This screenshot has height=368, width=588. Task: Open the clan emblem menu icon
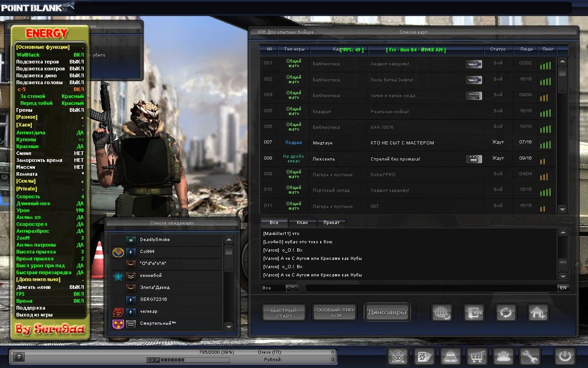(398, 357)
